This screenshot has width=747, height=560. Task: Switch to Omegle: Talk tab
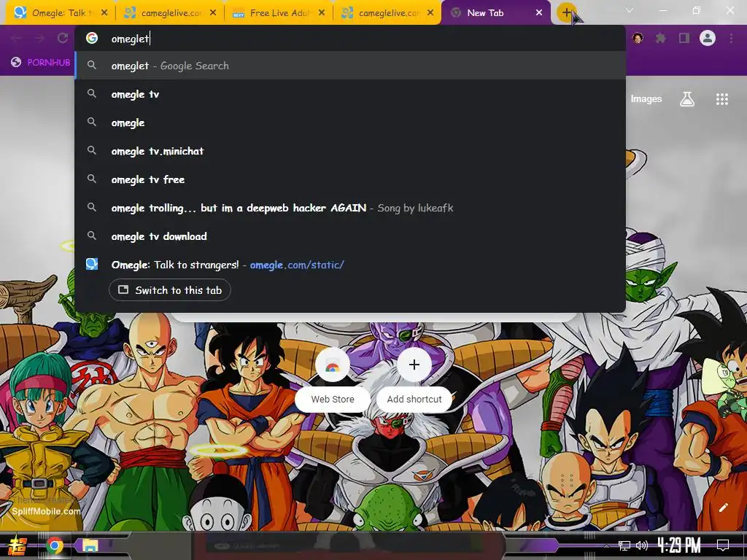click(61, 13)
